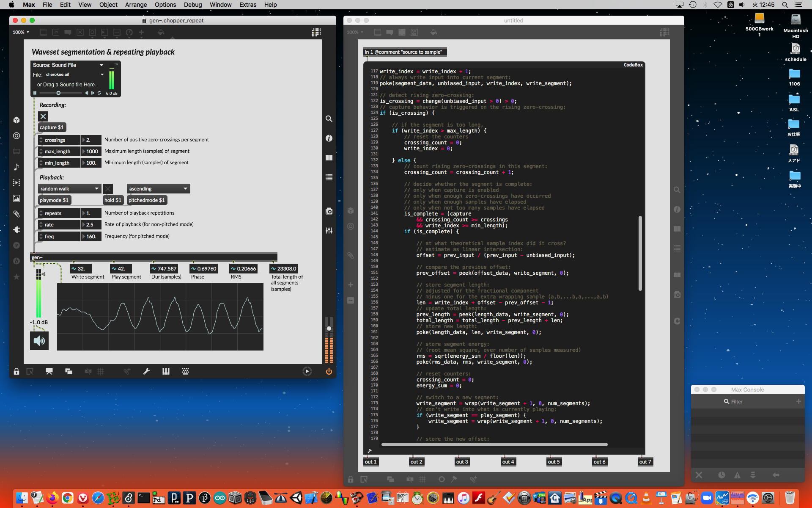Viewport: 812px width, 508px height.
Task: Open the mixer sliders icon in sidebar
Action: tap(329, 231)
